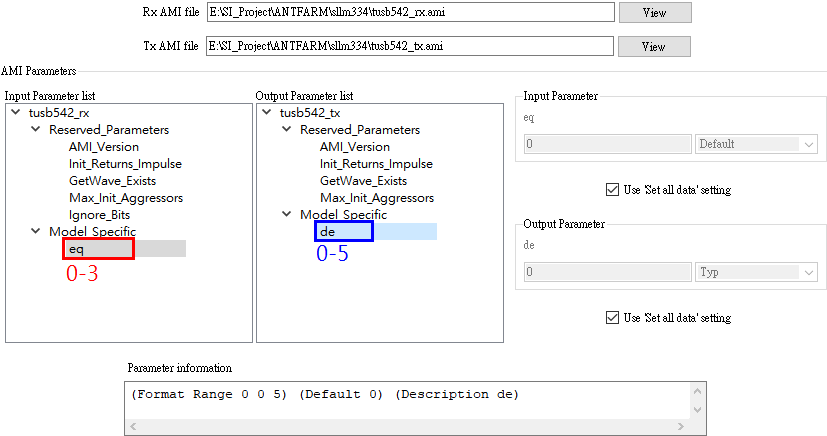
Task: Uncheck Output Parameter 'Set all data' setting
Action: (612, 318)
